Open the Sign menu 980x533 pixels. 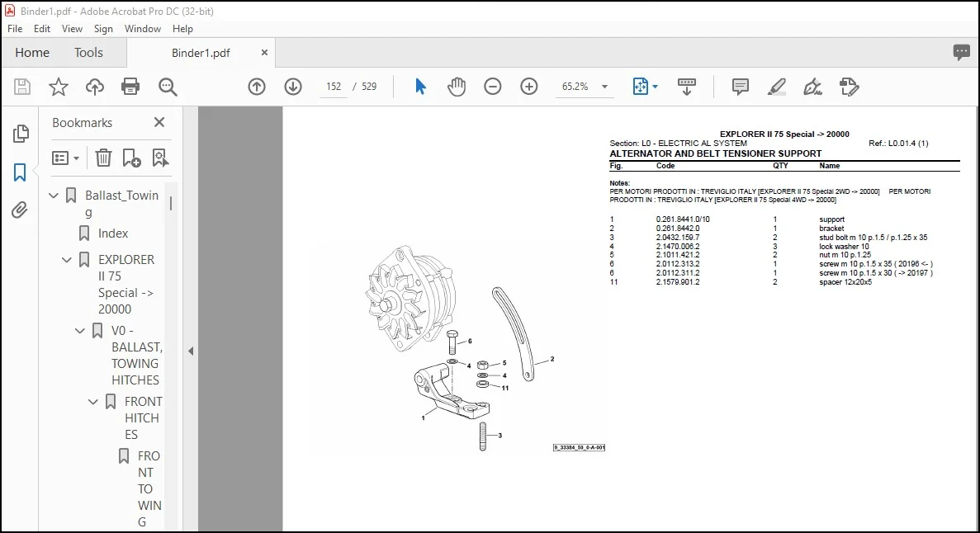tap(103, 29)
